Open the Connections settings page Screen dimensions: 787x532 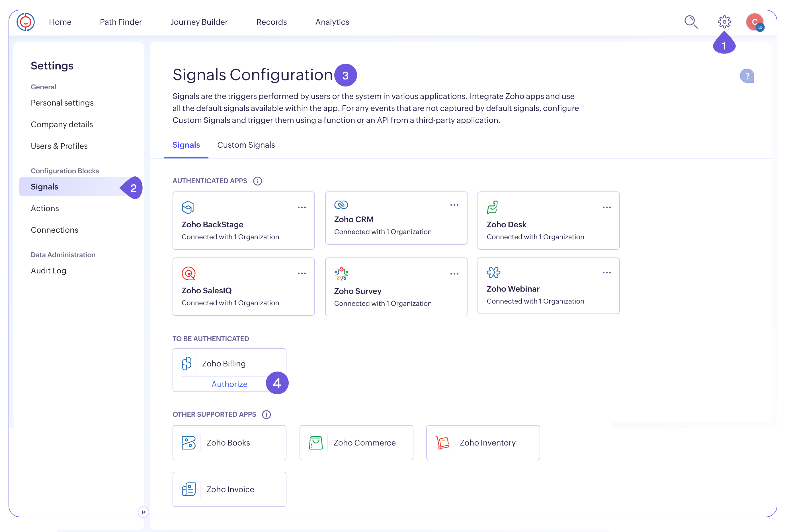pos(54,230)
